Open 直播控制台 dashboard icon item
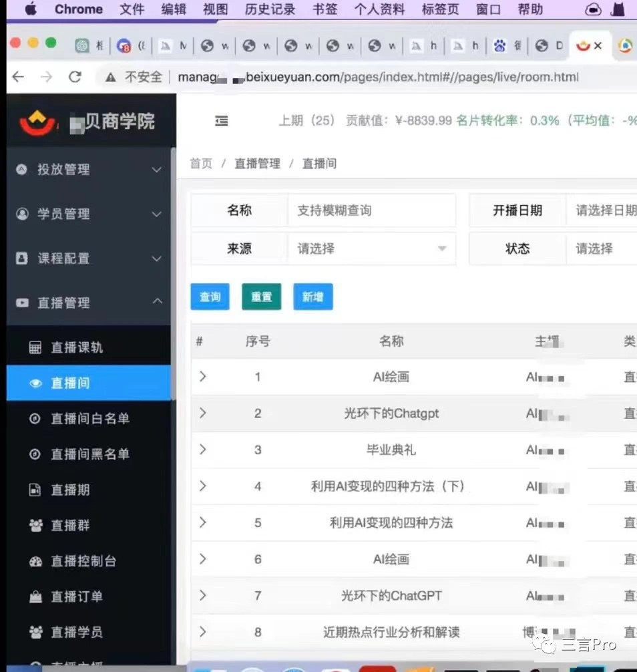This screenshot has height=672, width=637. [x=83, y=561]
